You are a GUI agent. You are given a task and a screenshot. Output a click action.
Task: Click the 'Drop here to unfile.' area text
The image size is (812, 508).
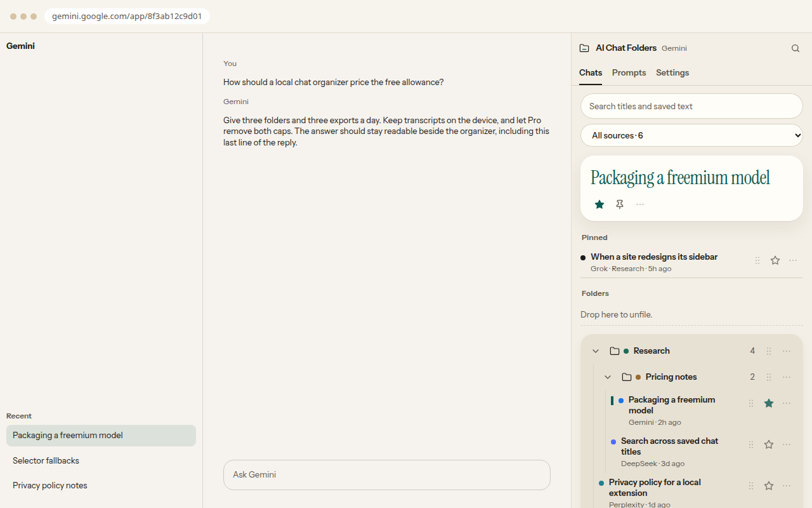(617, 314)
